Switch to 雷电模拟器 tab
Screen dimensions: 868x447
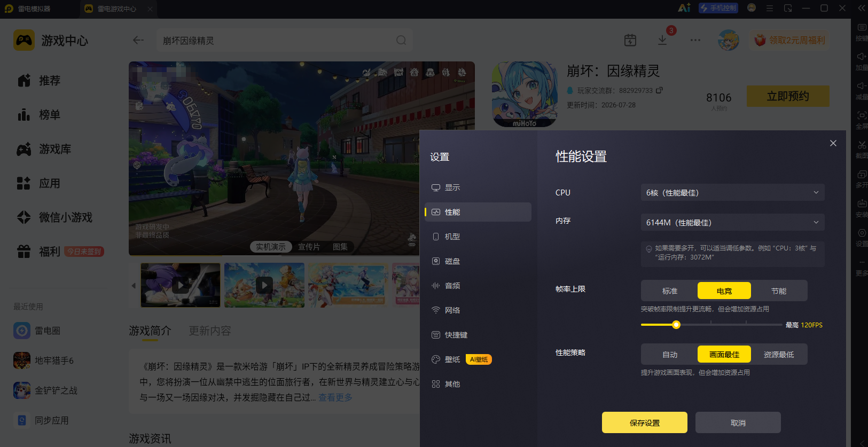(x=35, y=9)
